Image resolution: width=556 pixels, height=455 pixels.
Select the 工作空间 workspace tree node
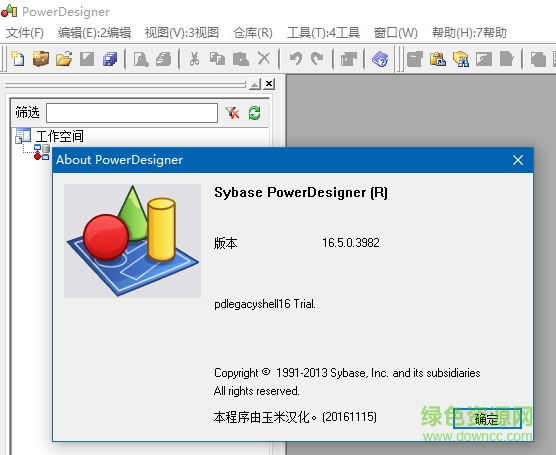(x=60, y=136)
